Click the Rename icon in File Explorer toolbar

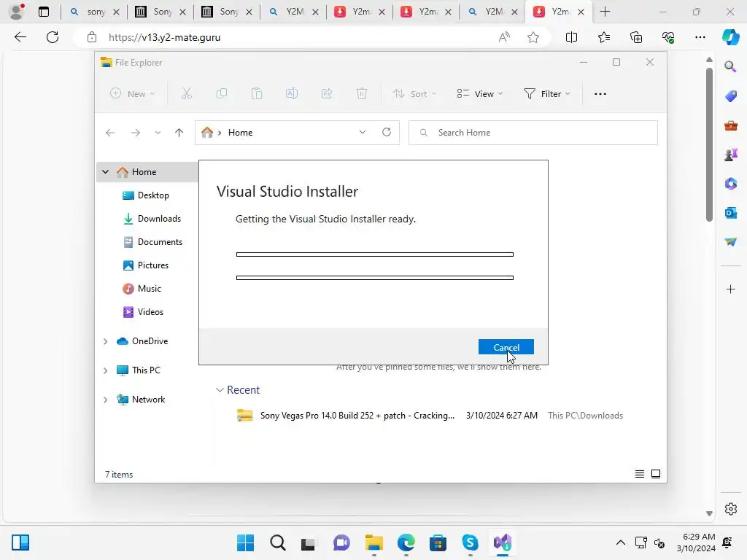coord(292,94)
